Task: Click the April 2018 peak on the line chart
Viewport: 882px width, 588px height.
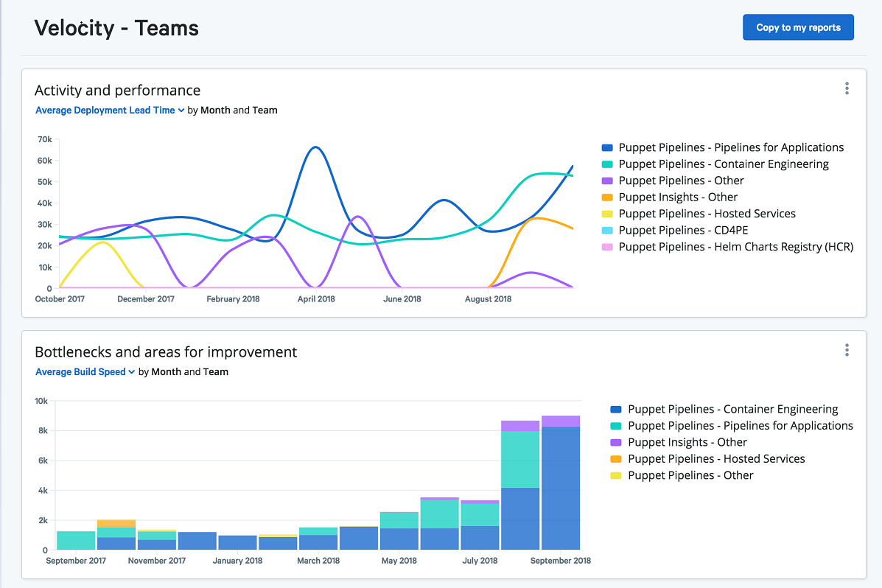Action: 314,148
